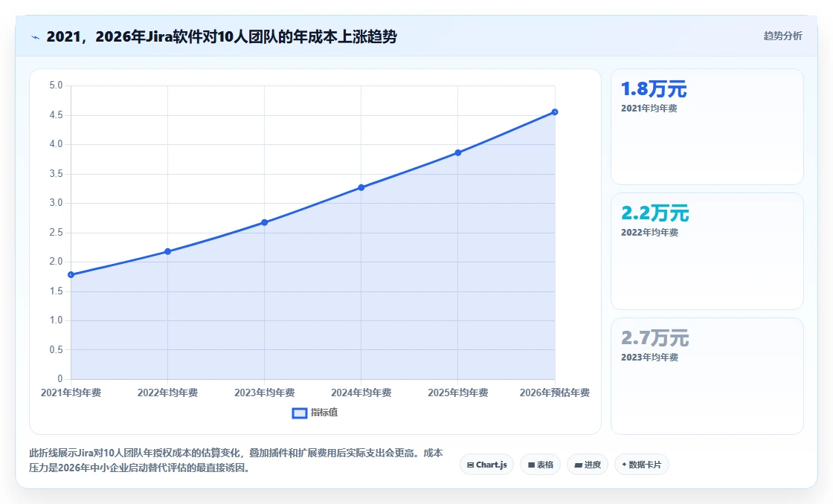The height and width of the screenshot is (504, 833).
Task: Click the x-axis label 2023年均年费
Action: tap(265, 393)
